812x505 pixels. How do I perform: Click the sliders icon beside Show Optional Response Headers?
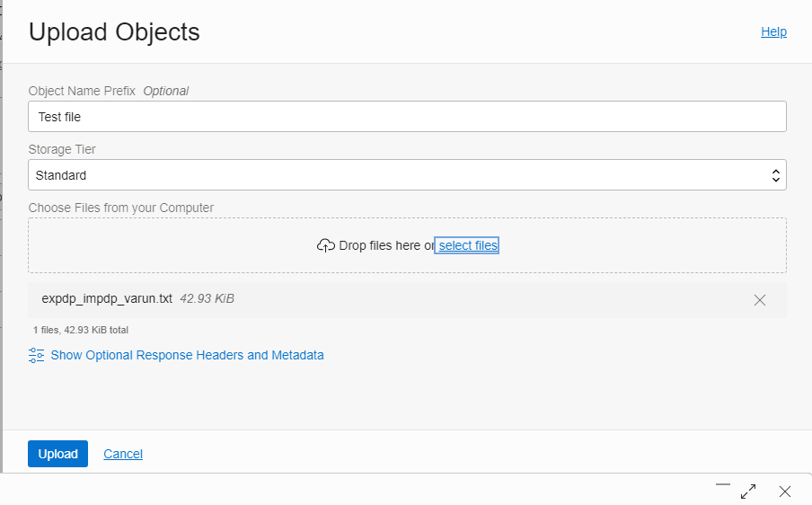point(37,355)
